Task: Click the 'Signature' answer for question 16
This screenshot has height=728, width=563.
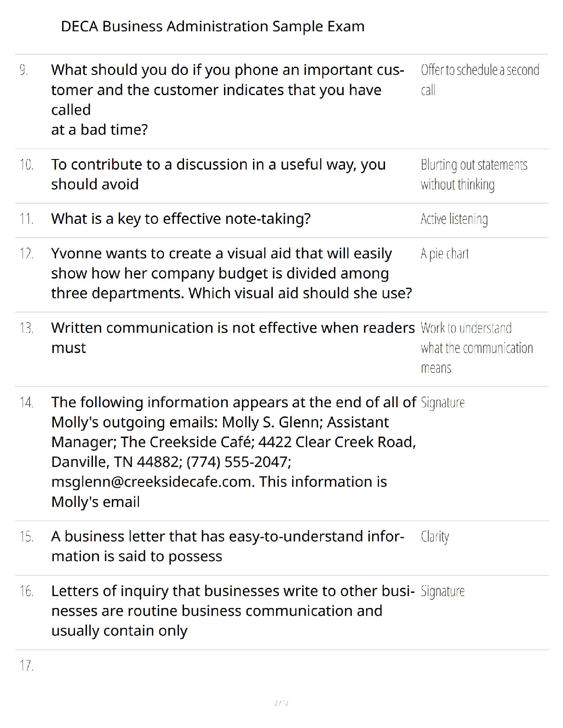Action: 442,591
